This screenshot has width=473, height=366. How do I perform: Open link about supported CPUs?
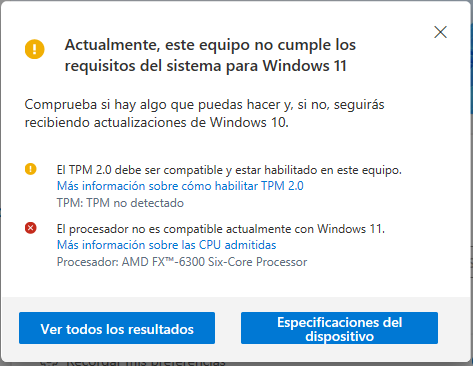point(167,245)
